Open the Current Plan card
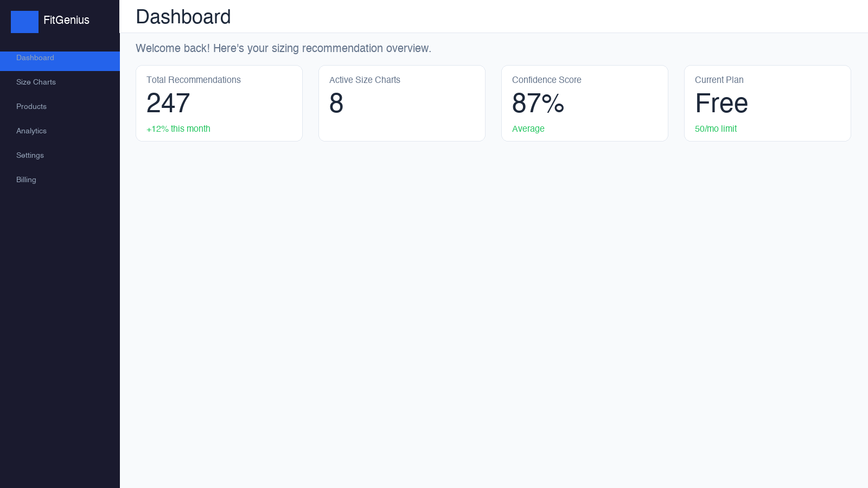 click(767, 103)
